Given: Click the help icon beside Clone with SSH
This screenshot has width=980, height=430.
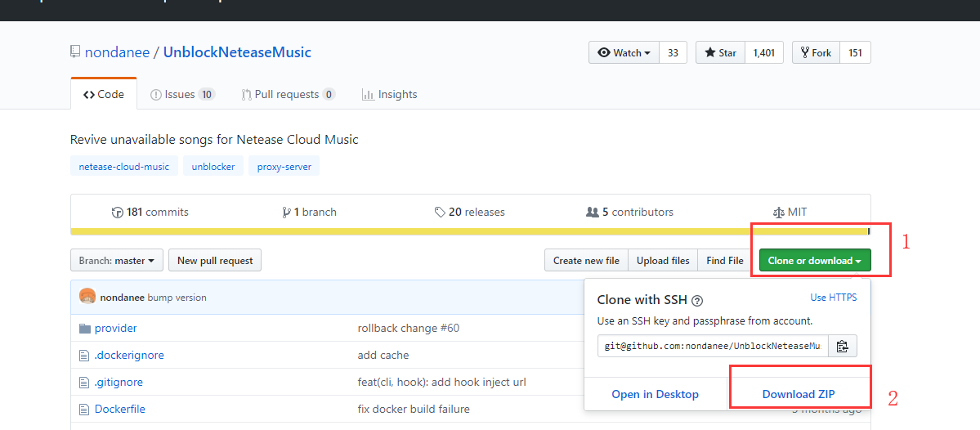Looking at the screenshot, I should point(697,301).
